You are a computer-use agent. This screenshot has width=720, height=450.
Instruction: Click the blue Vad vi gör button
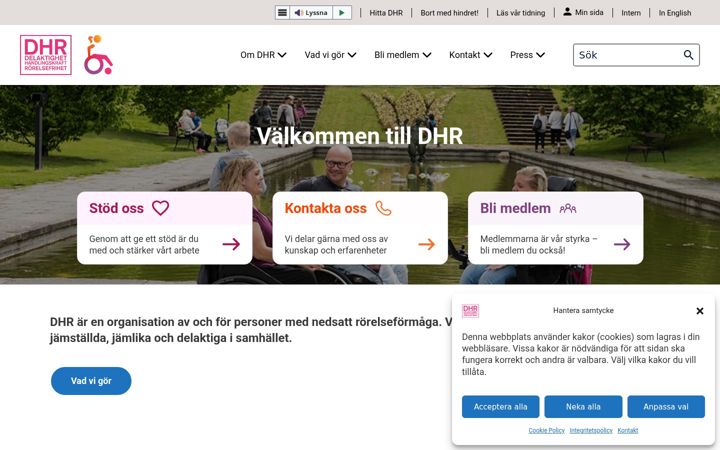coord(91,381)
